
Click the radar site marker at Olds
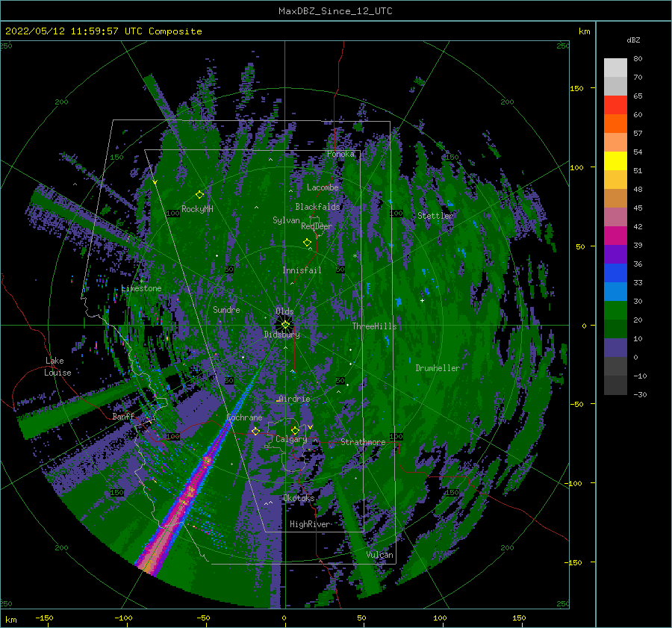pyautogui.click(x=285, y=325)
